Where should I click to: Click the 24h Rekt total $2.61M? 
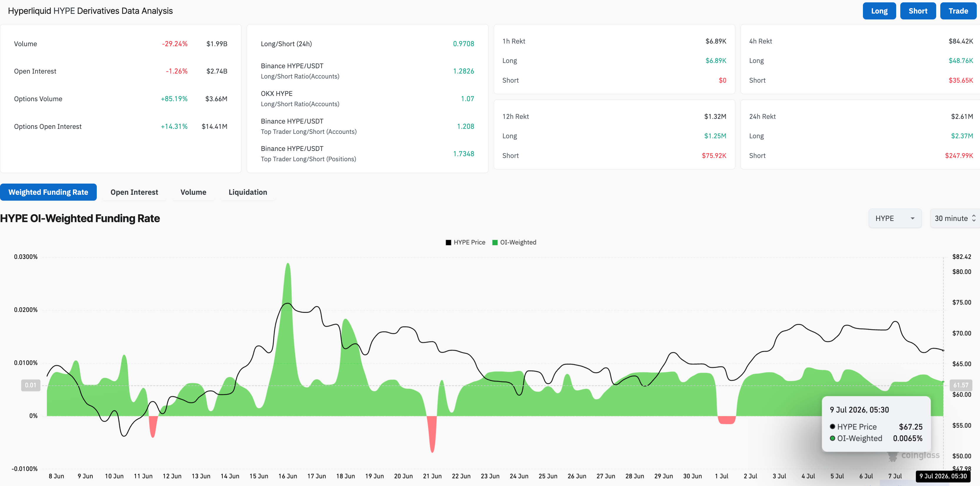[962, 116]
